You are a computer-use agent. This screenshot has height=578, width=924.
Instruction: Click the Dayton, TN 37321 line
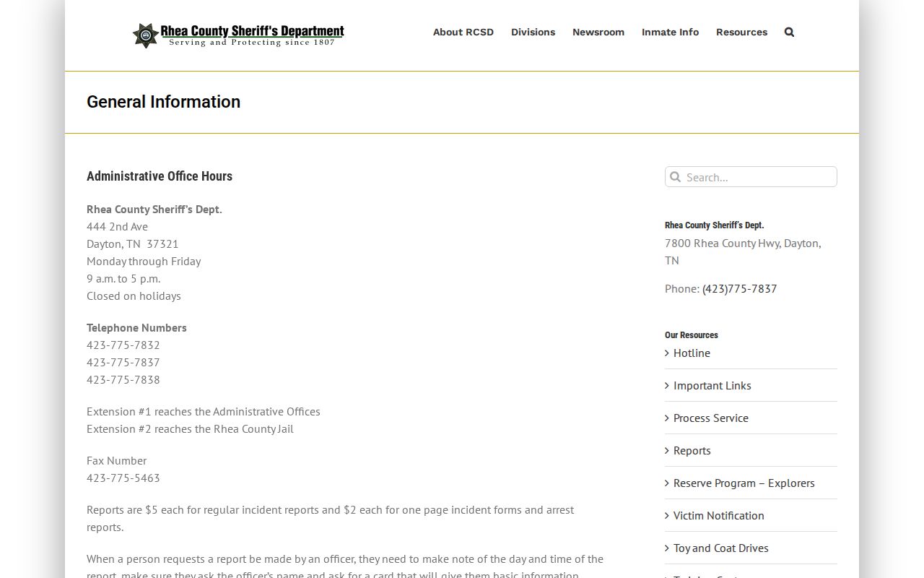133,243
